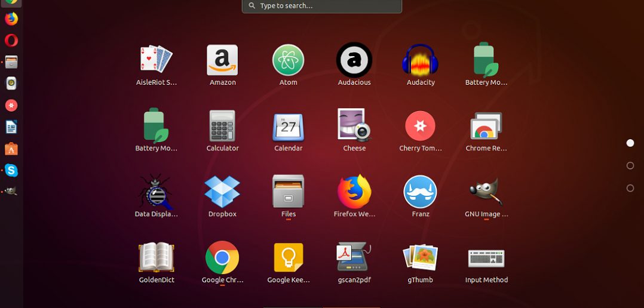Switch to GIMP in the dock
Viewport: 644px width, 308px height.
pyautogui.click(x=11, y=191)
